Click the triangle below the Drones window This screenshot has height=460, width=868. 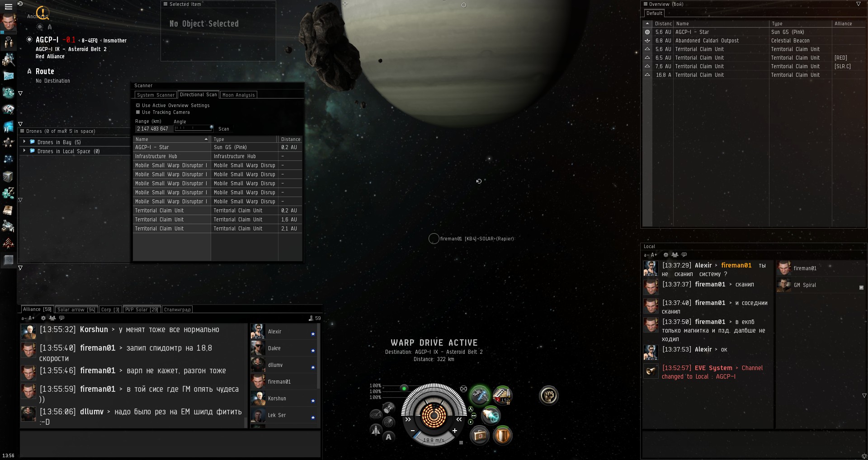[x=20, y=268]
